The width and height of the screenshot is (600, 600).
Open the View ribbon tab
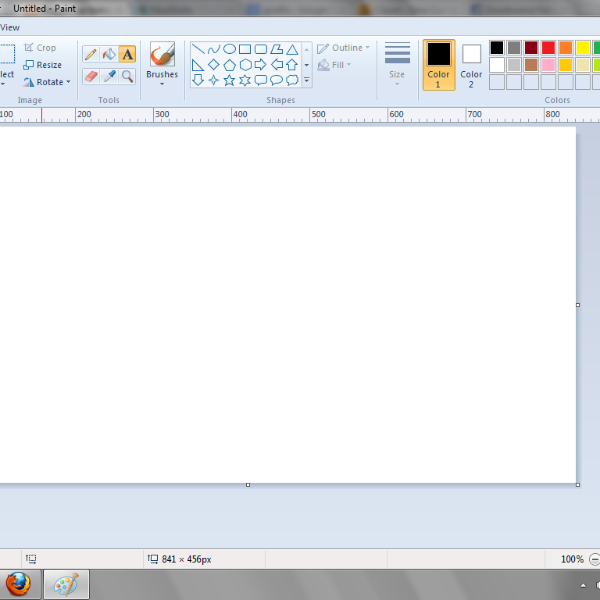coord(10,27)
